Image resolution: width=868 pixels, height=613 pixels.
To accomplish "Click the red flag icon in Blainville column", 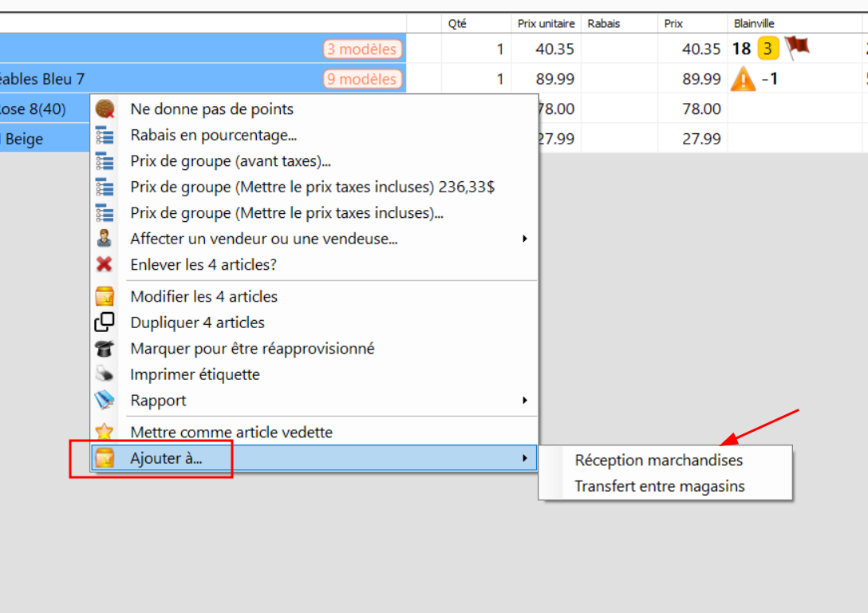I will tap(796, 48).
